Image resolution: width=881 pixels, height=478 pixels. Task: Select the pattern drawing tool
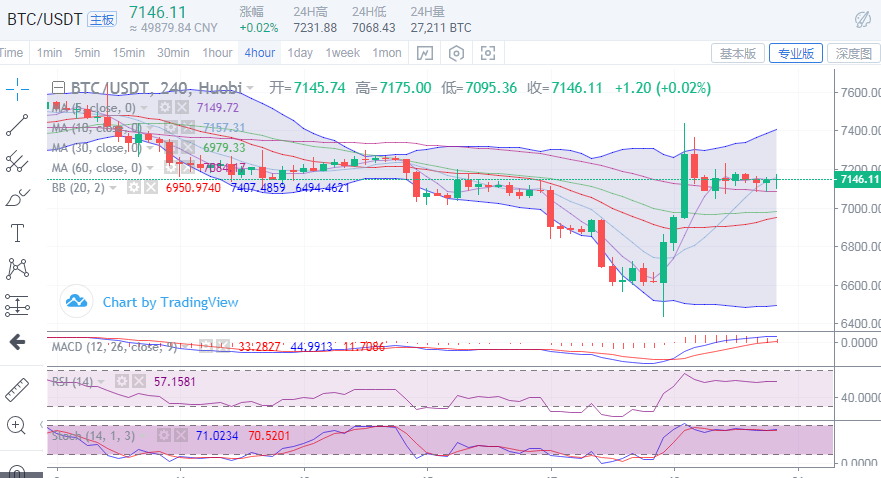[x=17, y=268]
